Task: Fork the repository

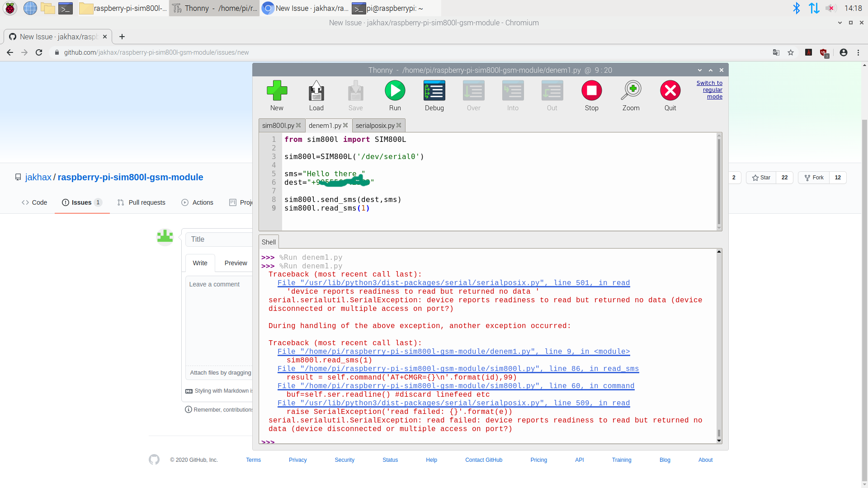Action: (x=814, y=178)
